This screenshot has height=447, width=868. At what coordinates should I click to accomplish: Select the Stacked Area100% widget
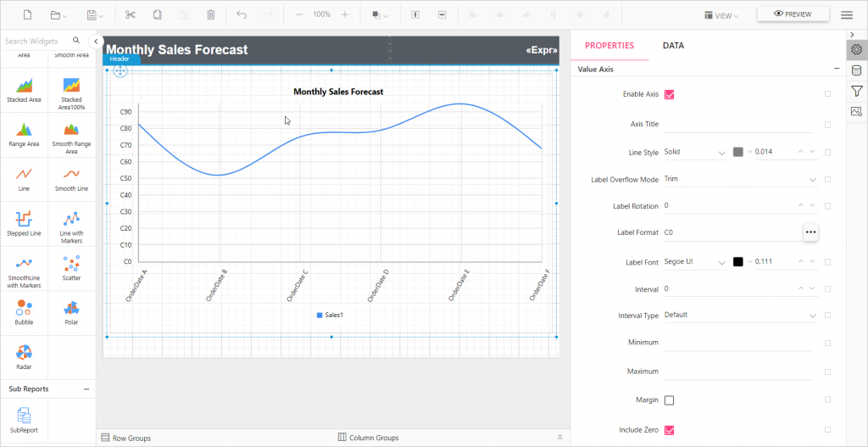click(x=71, y=90)
